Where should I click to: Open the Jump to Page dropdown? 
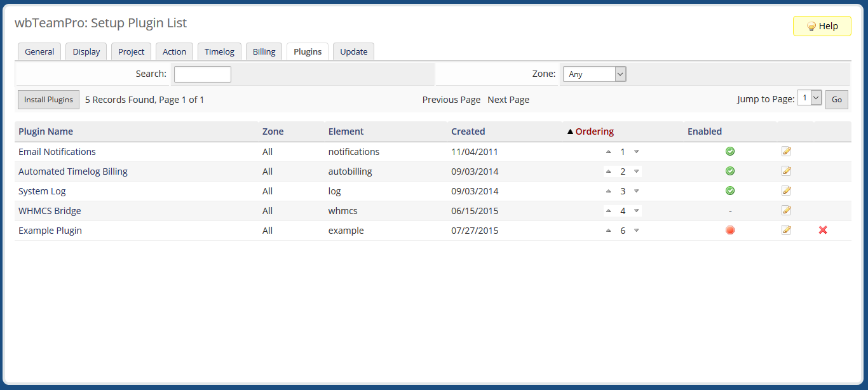click(x=810, y=98)
